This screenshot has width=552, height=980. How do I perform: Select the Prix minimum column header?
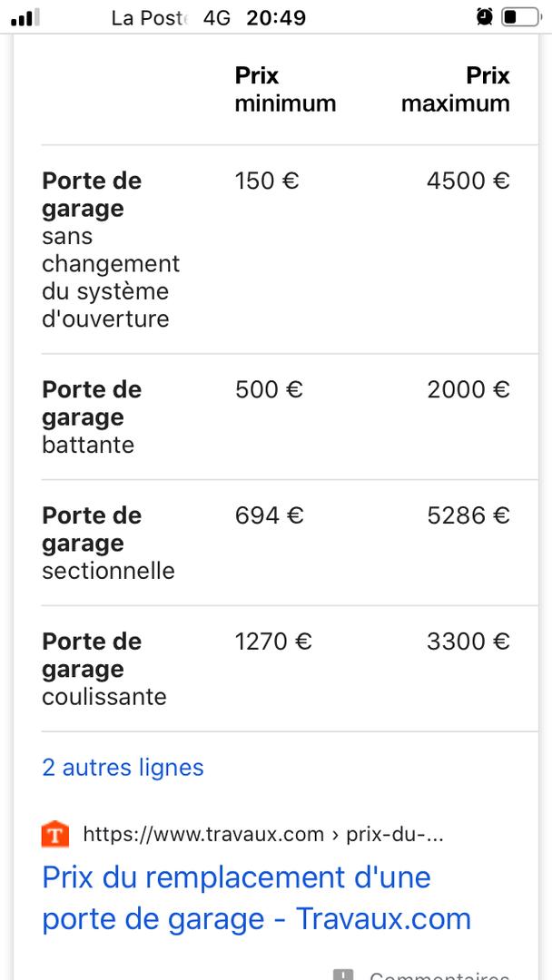click(x=286, y=89)
